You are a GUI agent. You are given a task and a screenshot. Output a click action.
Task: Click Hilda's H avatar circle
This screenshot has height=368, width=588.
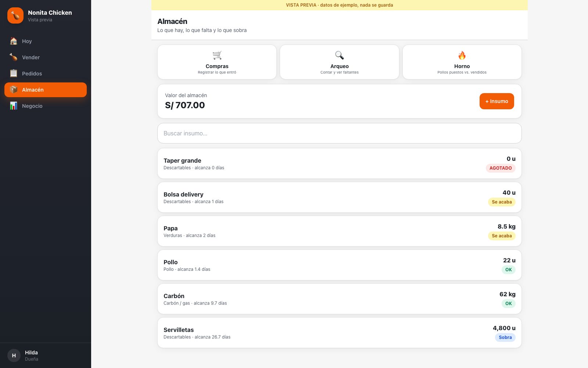pyautogui.click(x=14, y=355)
